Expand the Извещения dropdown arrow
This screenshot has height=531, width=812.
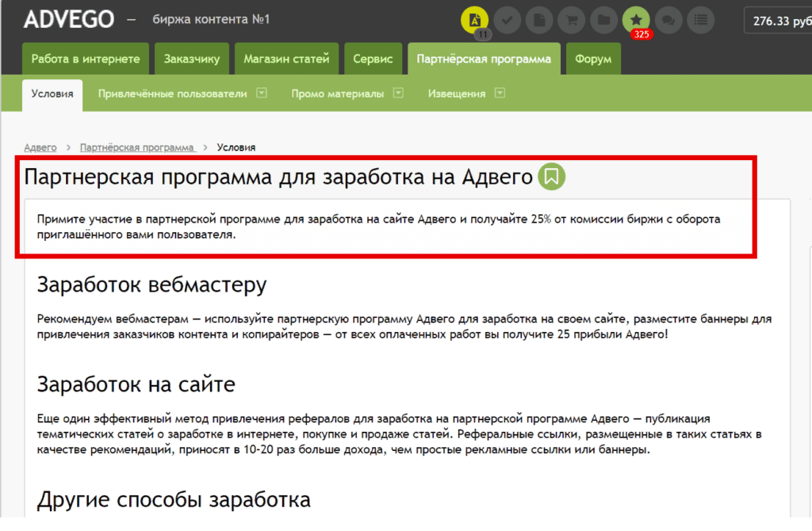pyautogui.click(x=500, y=94)
